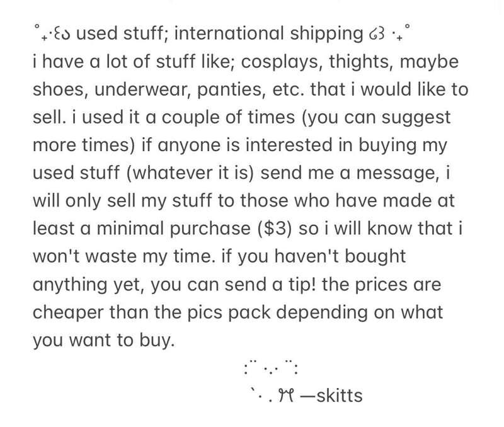
Task: Click the words "minimal purchase"
Action: tap(174, 229)
